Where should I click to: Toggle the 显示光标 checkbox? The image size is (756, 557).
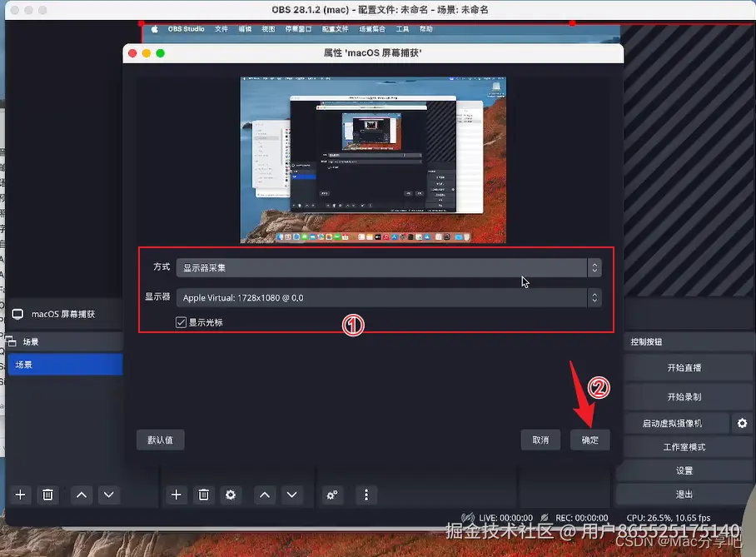tap(181, 322)
